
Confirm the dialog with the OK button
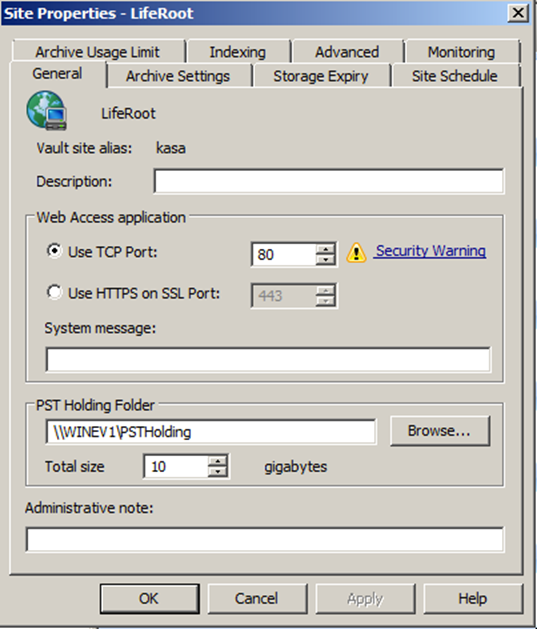point(149,599)
